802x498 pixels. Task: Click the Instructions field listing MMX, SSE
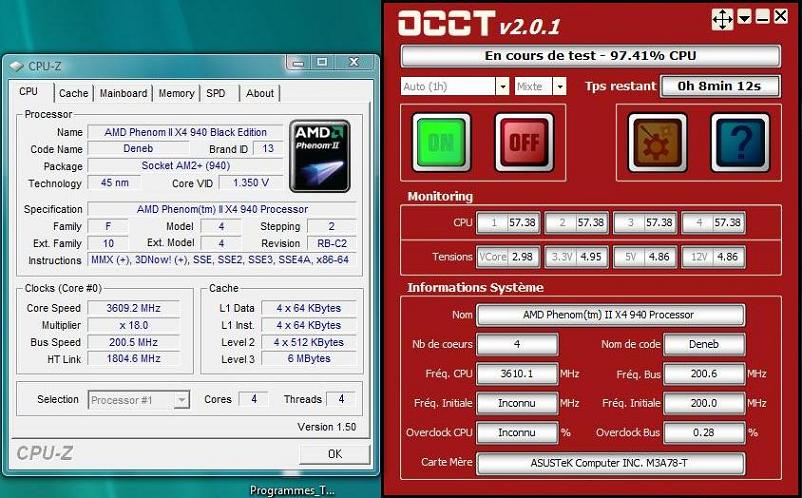point(221,260)
